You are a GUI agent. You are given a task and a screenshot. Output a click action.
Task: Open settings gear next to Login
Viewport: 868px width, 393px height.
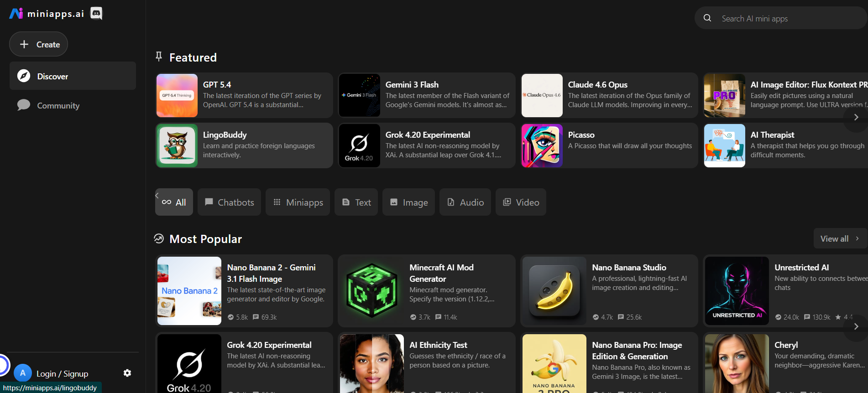(127, 373)
